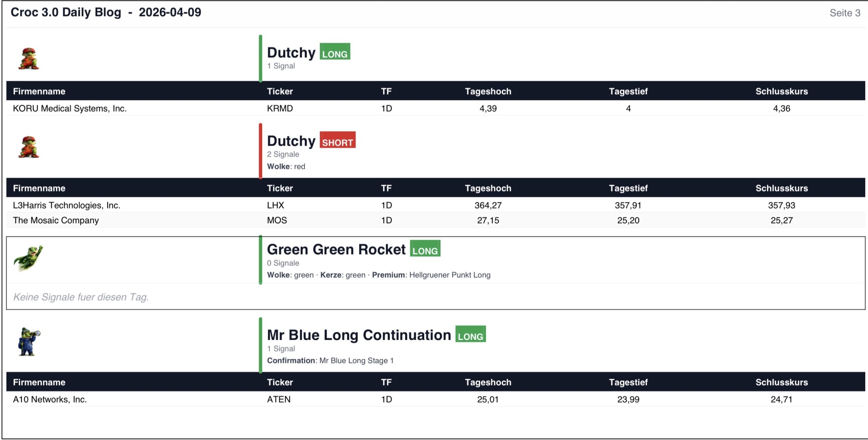This screenshot has width=868, height=440.
Task: Click The Mosaic Company row name
Action: point(56,220)
